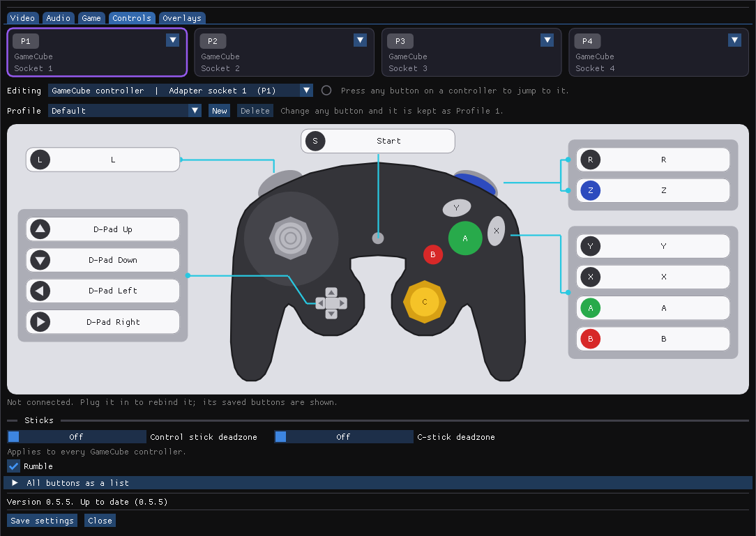756x536 pixels.
Task: Expand All buttons as a list
Action: tap(378, 483)
